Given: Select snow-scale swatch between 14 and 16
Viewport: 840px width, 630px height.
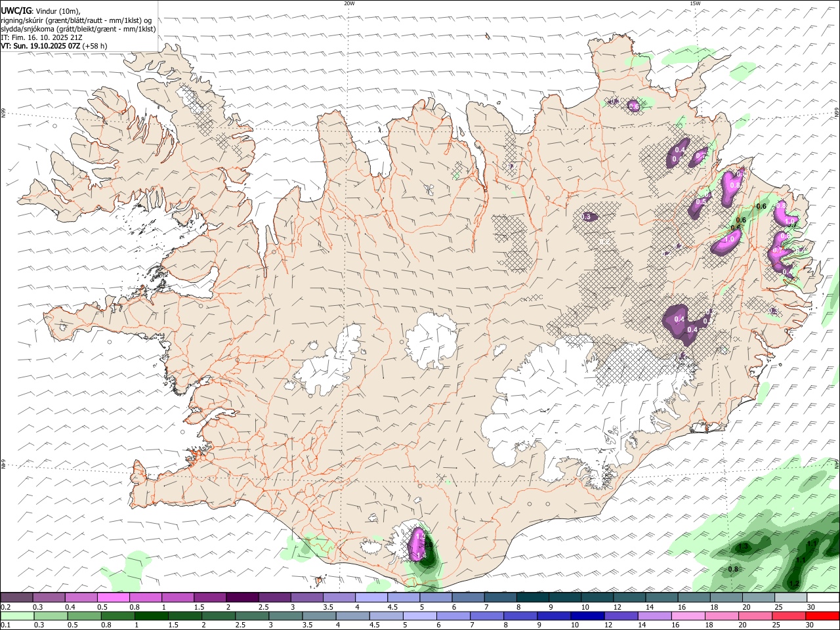Looking at the screenshot, I should (662, 598).
